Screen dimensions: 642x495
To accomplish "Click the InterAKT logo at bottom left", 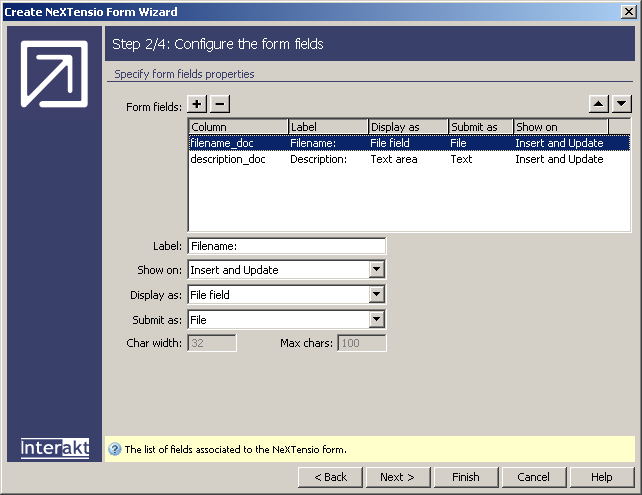I will (55, 448).
